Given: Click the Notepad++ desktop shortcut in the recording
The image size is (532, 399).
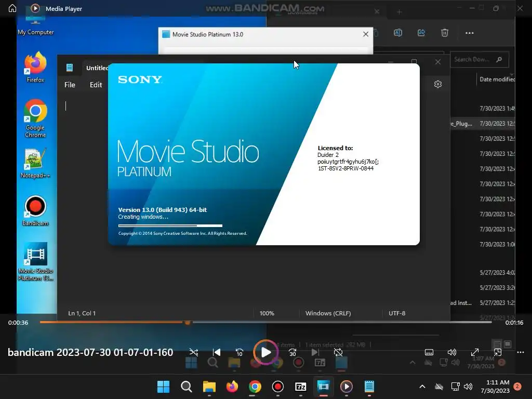Looking at the screenshot, I should pyautogui.click(x=35, y=164).
